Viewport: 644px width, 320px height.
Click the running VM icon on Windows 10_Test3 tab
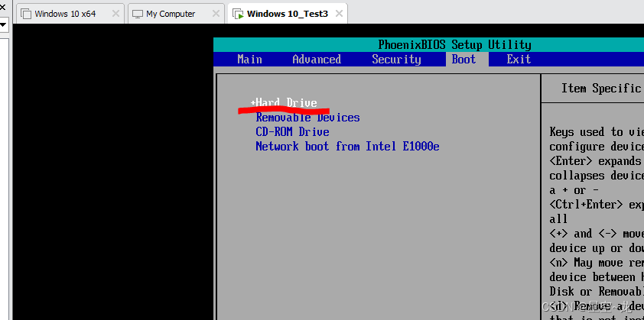[238, 14]
